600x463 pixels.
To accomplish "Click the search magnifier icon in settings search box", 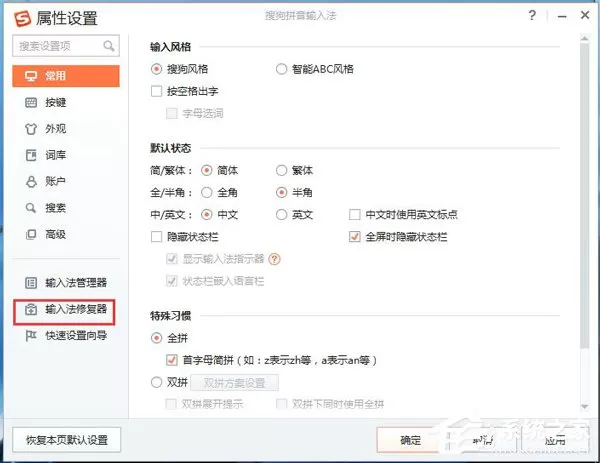I will [x=109, y=46].
